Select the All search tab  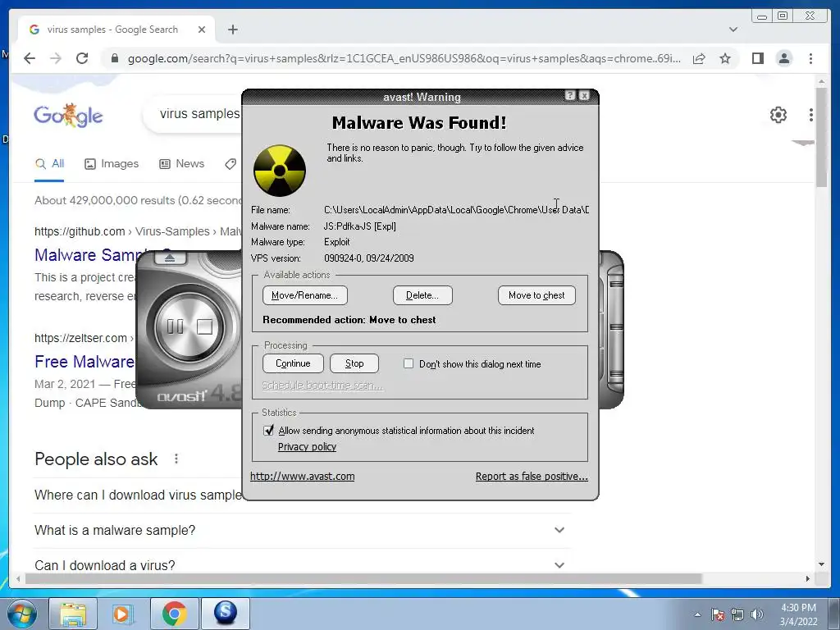[x=49, y=164]
